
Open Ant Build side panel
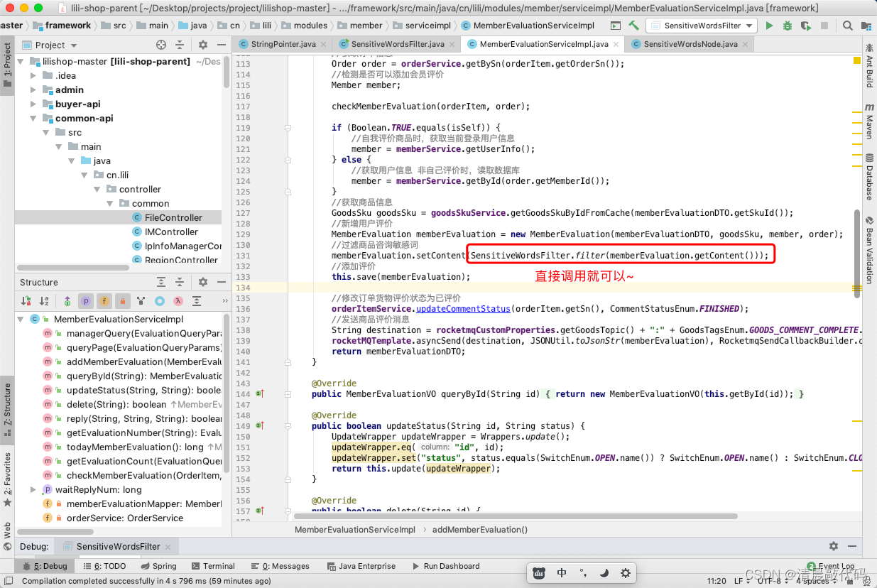(x=869, y=65)
